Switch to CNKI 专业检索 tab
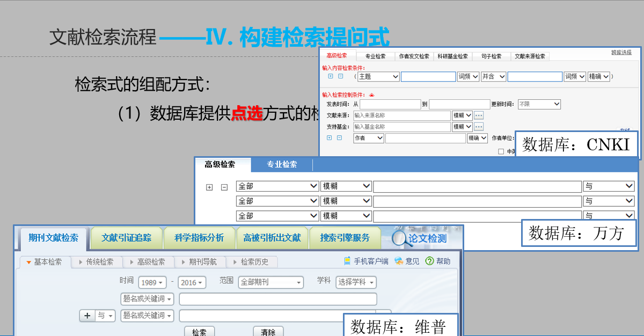 point(375,56)
